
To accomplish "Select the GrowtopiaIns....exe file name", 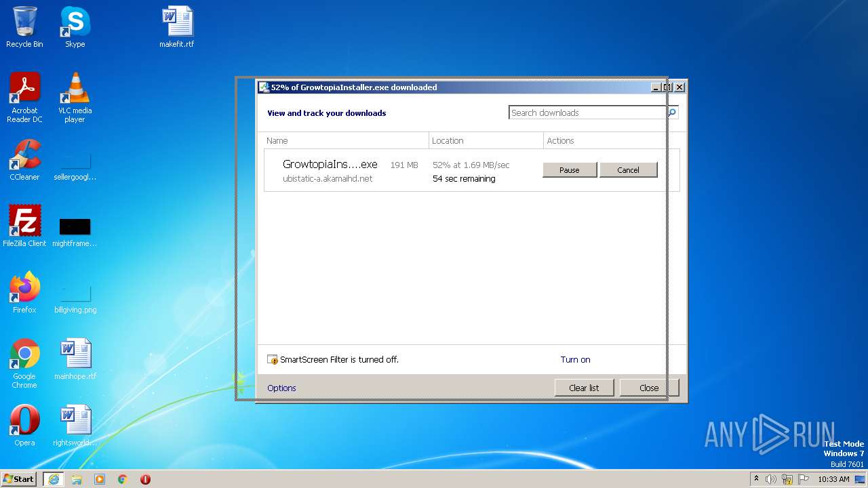I will (330, 165).
